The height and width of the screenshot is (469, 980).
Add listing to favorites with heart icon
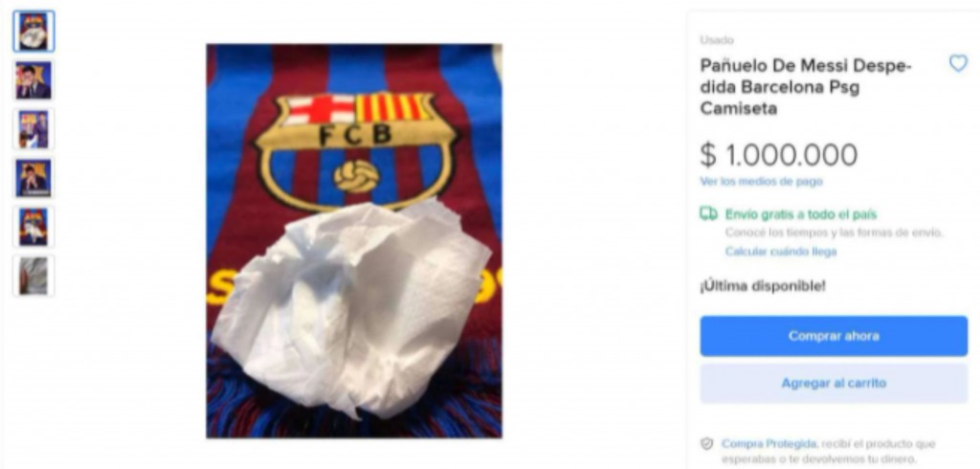click(x=957, y=63)
